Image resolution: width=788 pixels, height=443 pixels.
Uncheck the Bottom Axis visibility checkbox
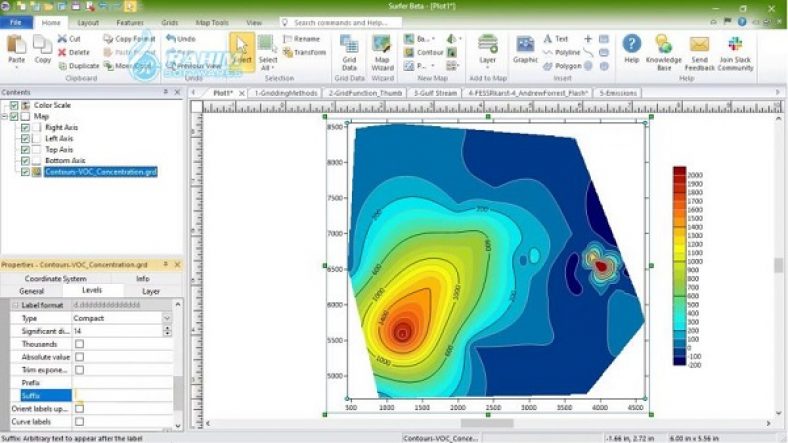click(25, 161)
